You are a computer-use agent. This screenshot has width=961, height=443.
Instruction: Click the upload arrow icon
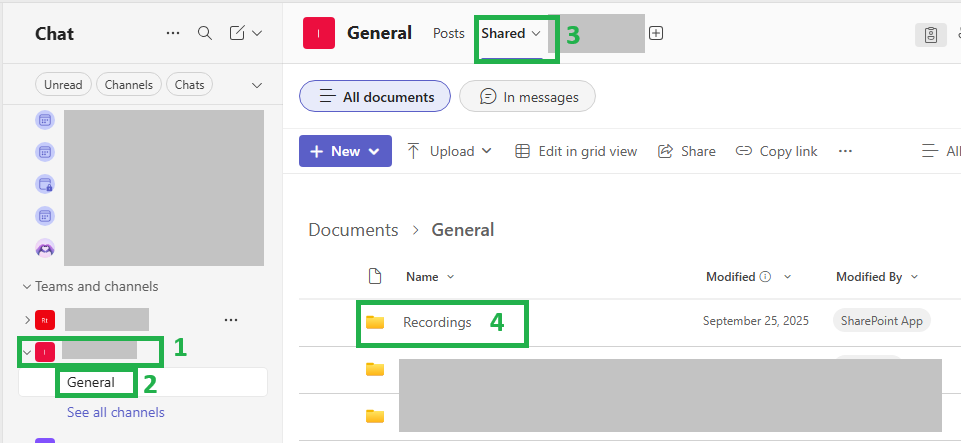tap(414, 151)
